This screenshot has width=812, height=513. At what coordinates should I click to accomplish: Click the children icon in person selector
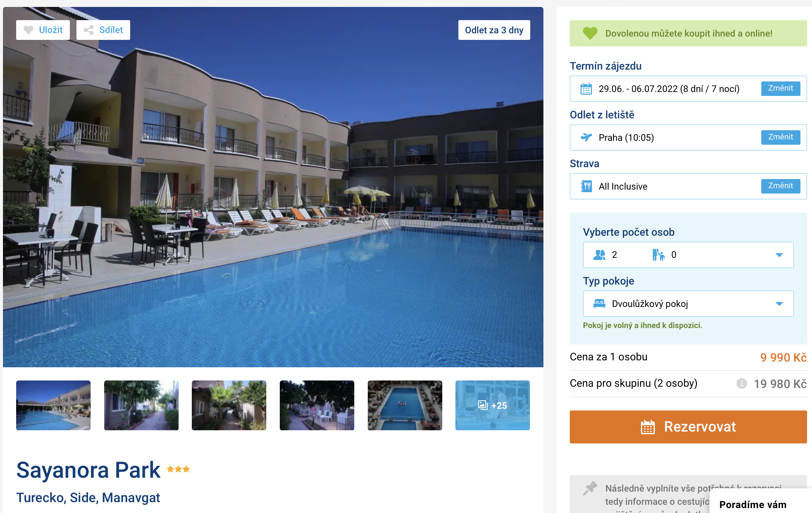pyautogui.click(x=658, y=255)
